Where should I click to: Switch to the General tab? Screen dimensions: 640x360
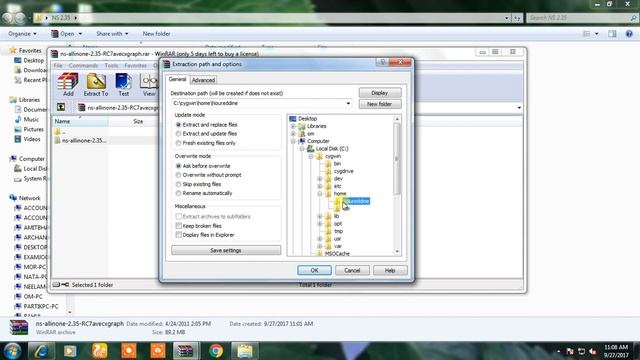coord(178,80)
